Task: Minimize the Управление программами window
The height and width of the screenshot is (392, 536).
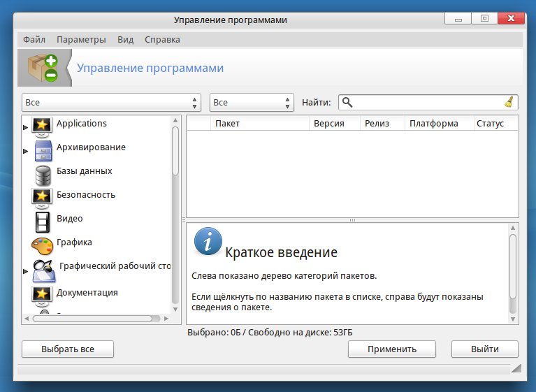Action: [458, 18]
